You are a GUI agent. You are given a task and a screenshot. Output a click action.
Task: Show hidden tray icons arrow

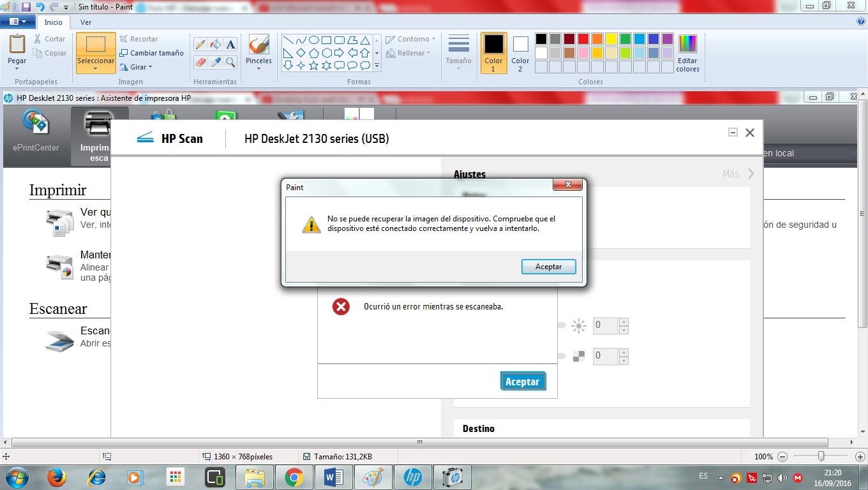coord(721,478)
